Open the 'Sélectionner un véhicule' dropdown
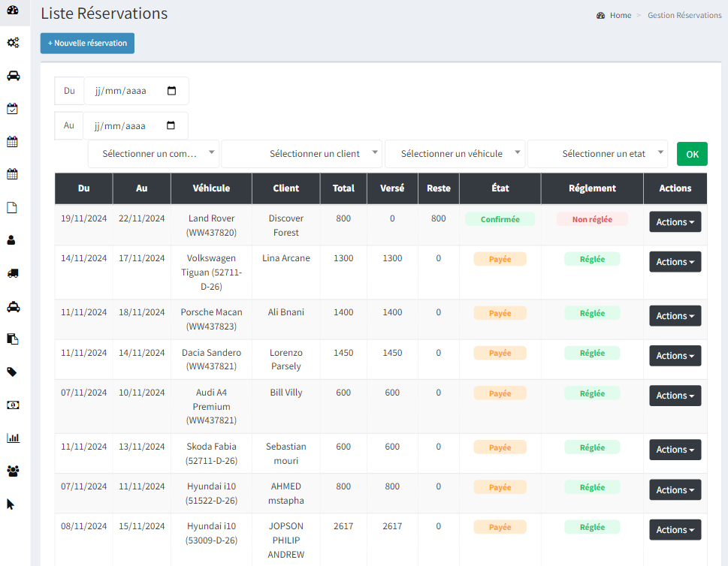Image resolution: width=728 pixels, height=566 pixels. coord(454,154)
